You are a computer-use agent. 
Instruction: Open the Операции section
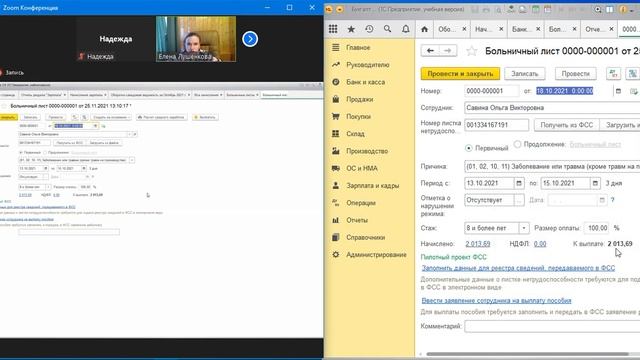point(360,202)
